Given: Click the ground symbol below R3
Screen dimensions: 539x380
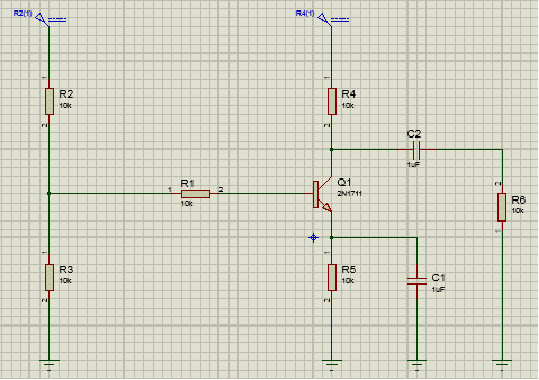Looking at the screenshot, I should click(49, 365).
